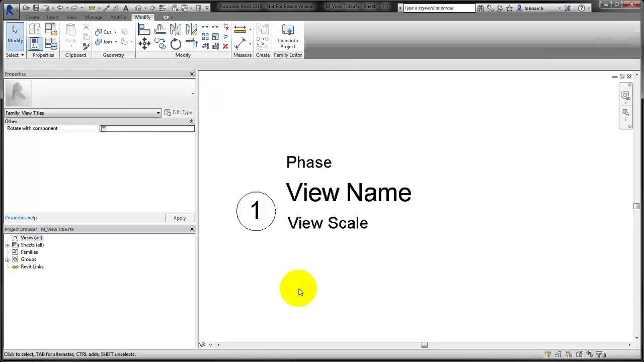The width and height of the screenshot is (644, 362).
Task: Toggle Rotate with component checkbox
Action: click(103, 129)
